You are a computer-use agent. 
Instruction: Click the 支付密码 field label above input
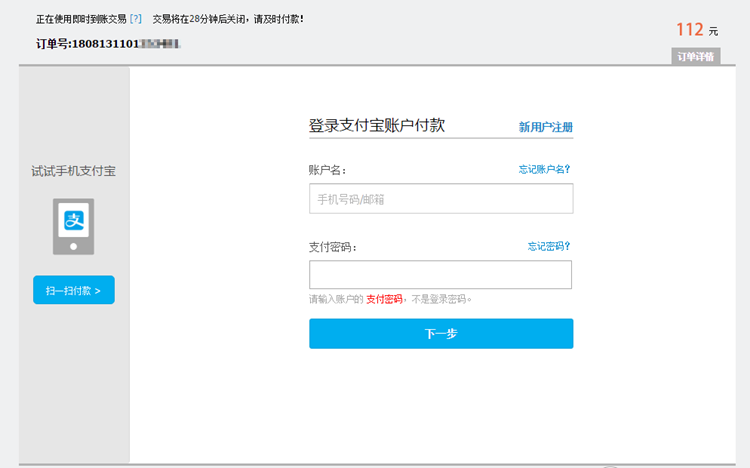point(333,247)
